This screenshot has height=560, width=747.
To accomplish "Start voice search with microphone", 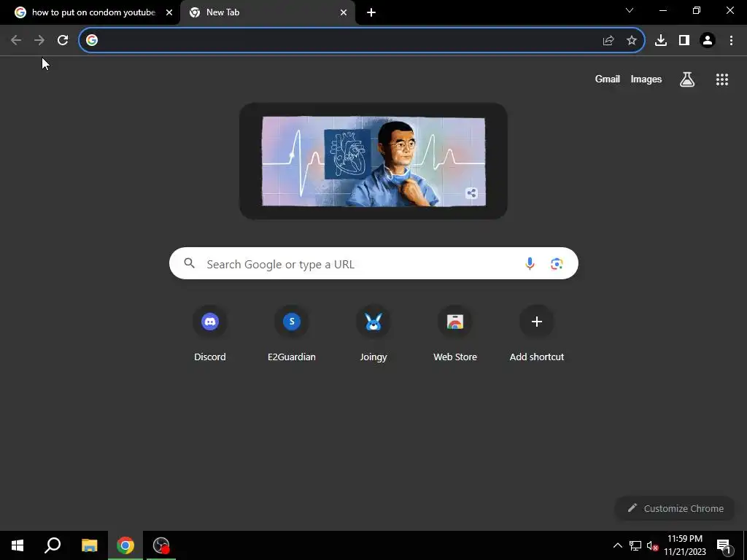I will coord(530,263).
